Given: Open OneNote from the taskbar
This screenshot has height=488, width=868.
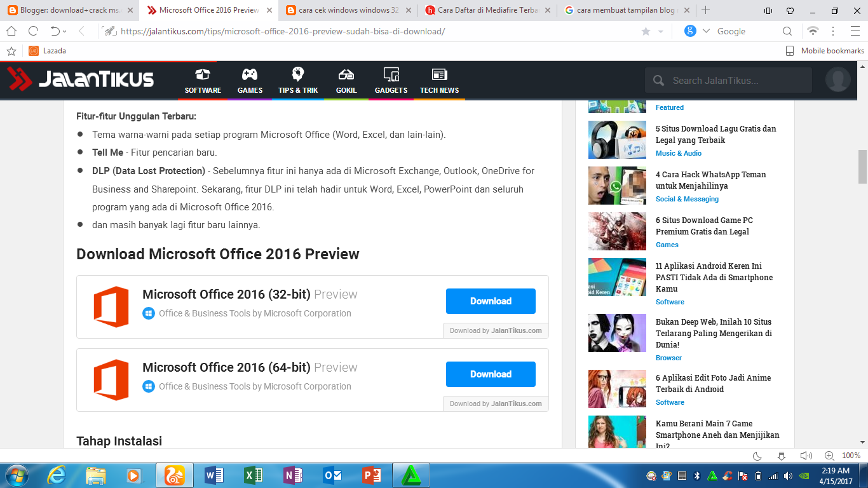Looking at the screenshot, I should pyautogui.click(x=293, y=475).
